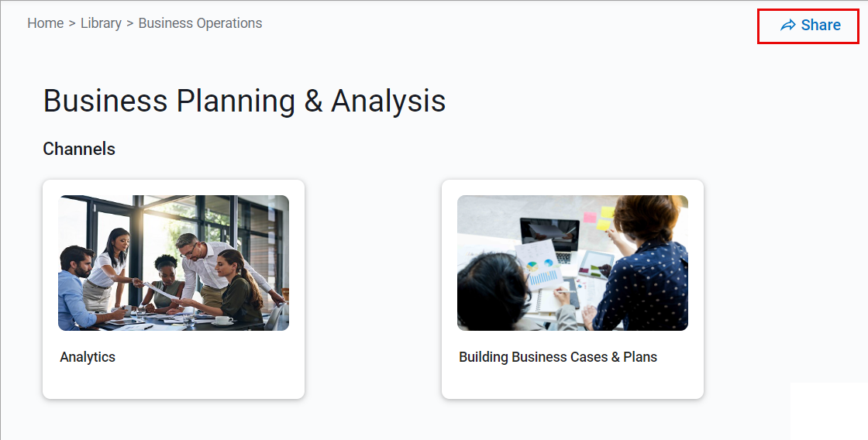
Task: Click the coffee cup in the Analytics image
Action: click(x=223, y=319)
